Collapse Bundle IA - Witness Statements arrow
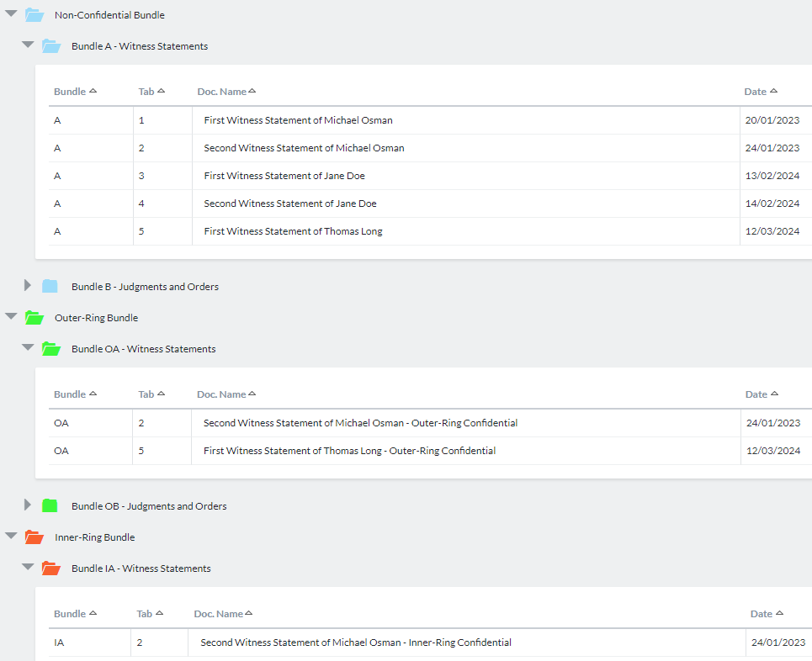Viewport: 812px width, 661px height. coord(28,567)
